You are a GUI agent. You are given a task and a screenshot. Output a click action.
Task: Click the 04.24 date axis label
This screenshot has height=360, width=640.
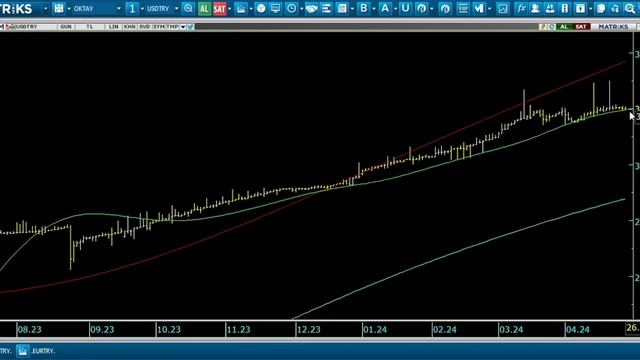[x=578, y=329]
